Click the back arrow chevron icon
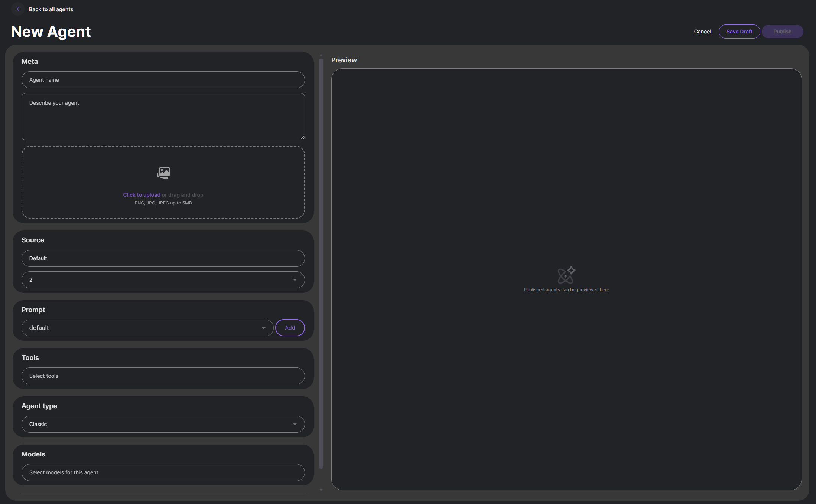Viewport: 816px width, 504px height. coord(18,9)
